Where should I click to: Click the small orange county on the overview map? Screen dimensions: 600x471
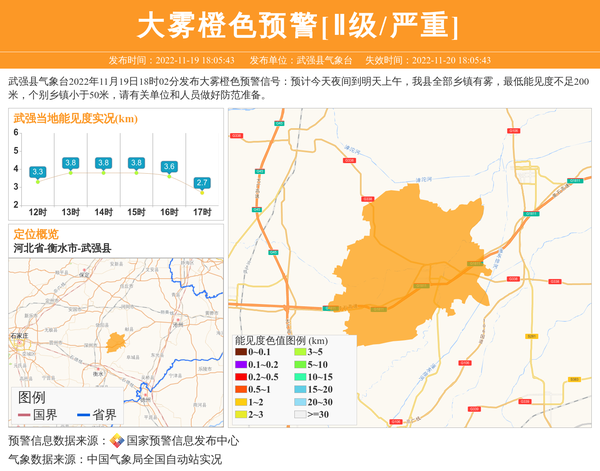coord(115,342)
